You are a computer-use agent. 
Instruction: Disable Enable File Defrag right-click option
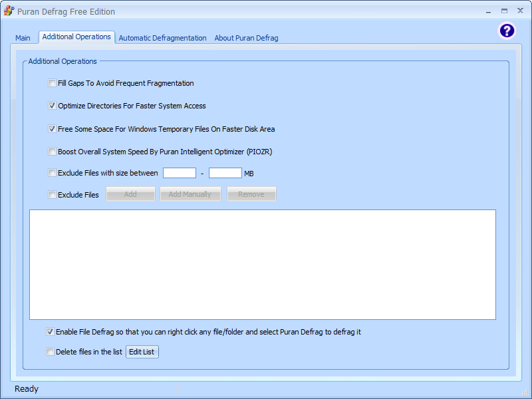pyautogui.click(x=50, y=331)
